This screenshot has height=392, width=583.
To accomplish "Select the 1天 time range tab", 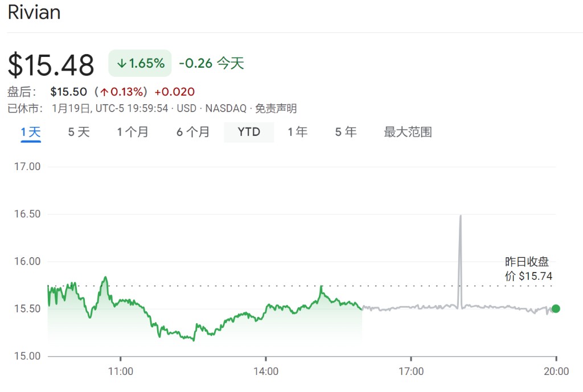I will tap(31, 132).
